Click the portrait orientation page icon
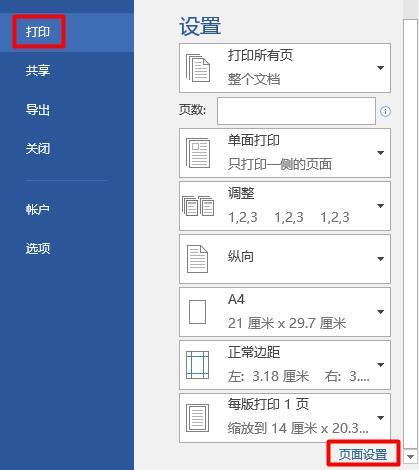The height and width of the screenshot is (470, 419). point(197,259)
